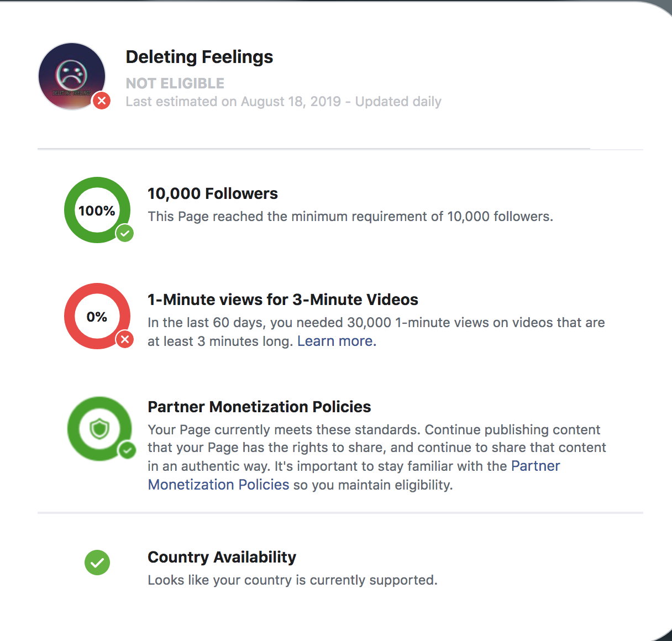This screenshot has width=672, height=641.
Task: Click the 10,000 Followers heading
Action: coord(213,193)
